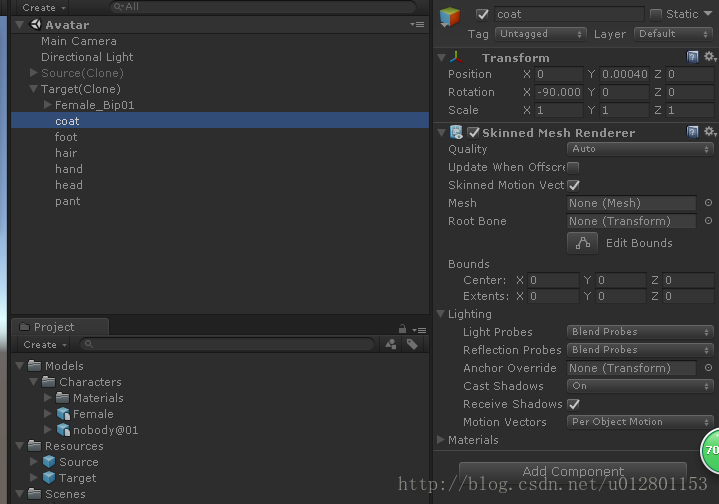Open the Motion Vectors dropdown

pyautogui.click(x=640, y=422)
